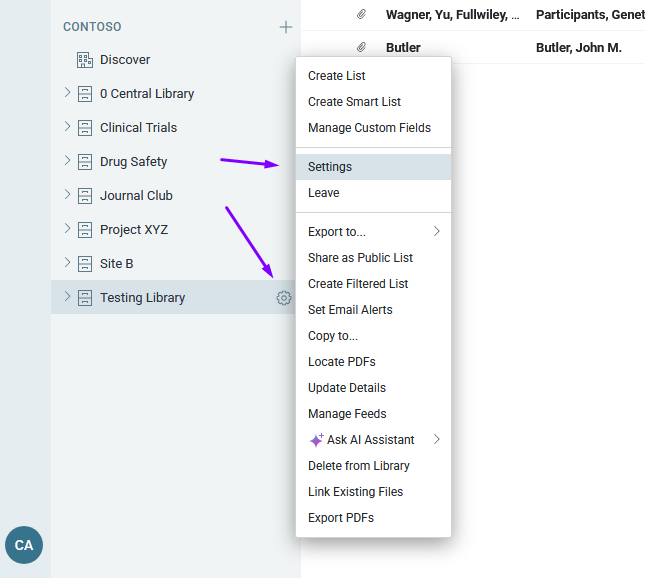Click the paperclip icon on Wagner row
The width and height of the screenshot is (645, 578).
361,14
